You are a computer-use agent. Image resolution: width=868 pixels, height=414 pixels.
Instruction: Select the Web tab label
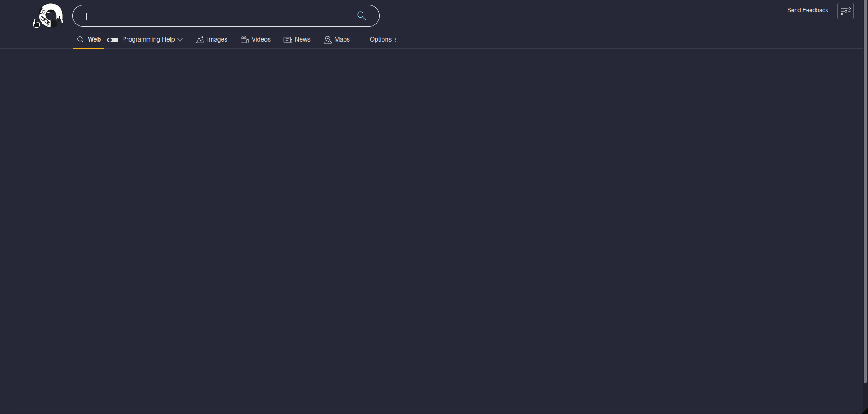(94, 40)
